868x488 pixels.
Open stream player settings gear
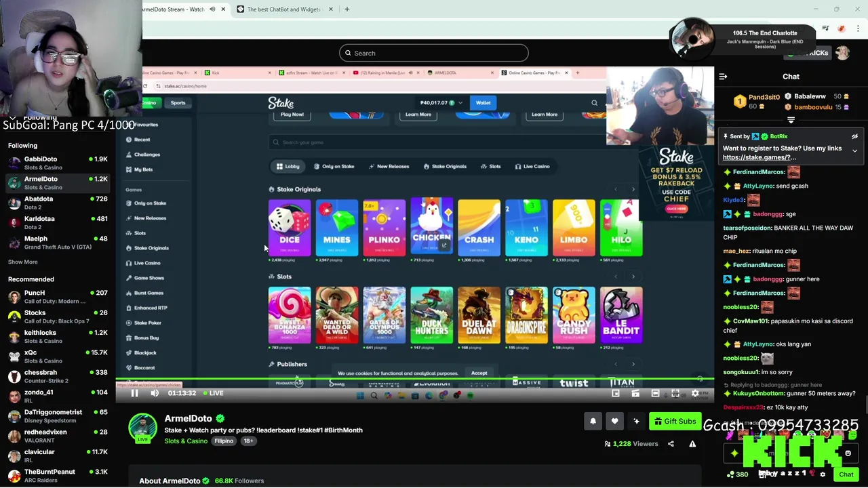tap(695, 393)
